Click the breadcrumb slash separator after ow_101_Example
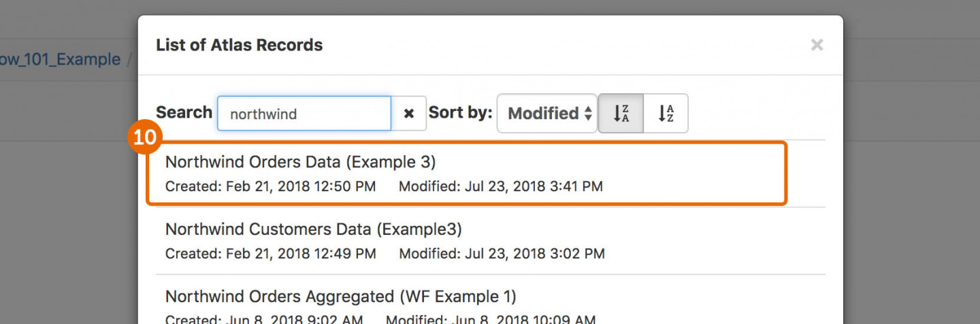This screenshot has width=980, height=324. coord(129,60)
